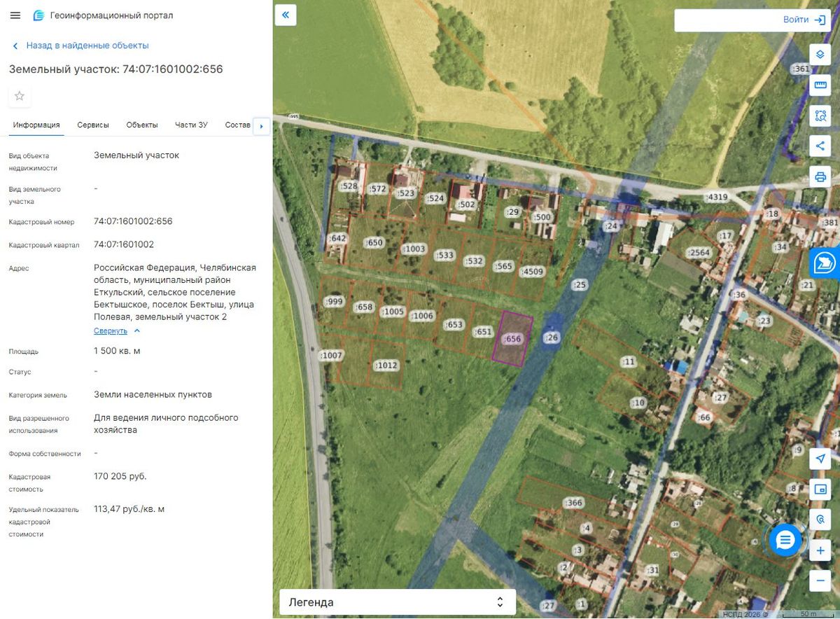Viewport: 840px width, 619px height.
Task: Toggle the overview mini-map
Action: pyautogui.click(x=820, y=489)
